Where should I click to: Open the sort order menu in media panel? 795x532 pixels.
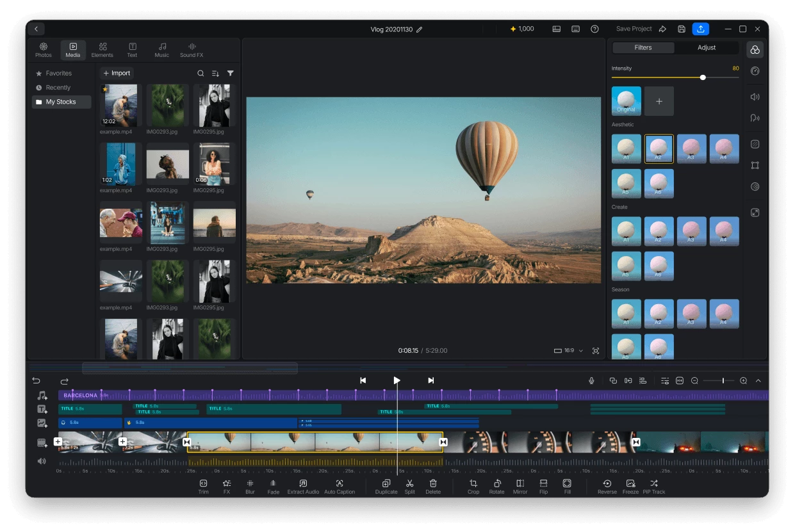pos(215,74)
